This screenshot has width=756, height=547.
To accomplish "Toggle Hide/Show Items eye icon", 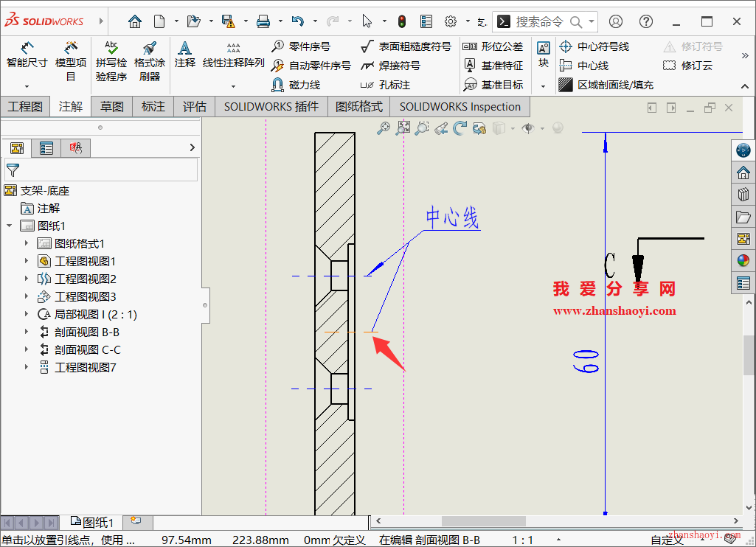I will point(528,128).
